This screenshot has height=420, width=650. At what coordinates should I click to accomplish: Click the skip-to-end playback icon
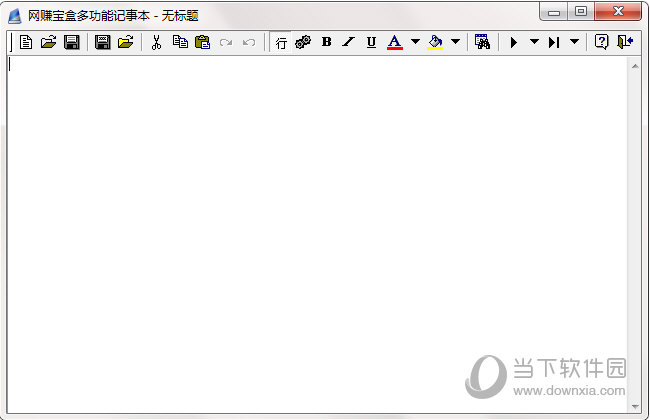(554, 42)
